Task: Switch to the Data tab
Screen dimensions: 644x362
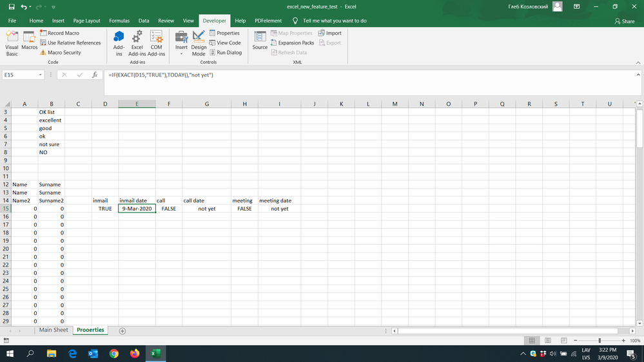Action: (144, 21)
